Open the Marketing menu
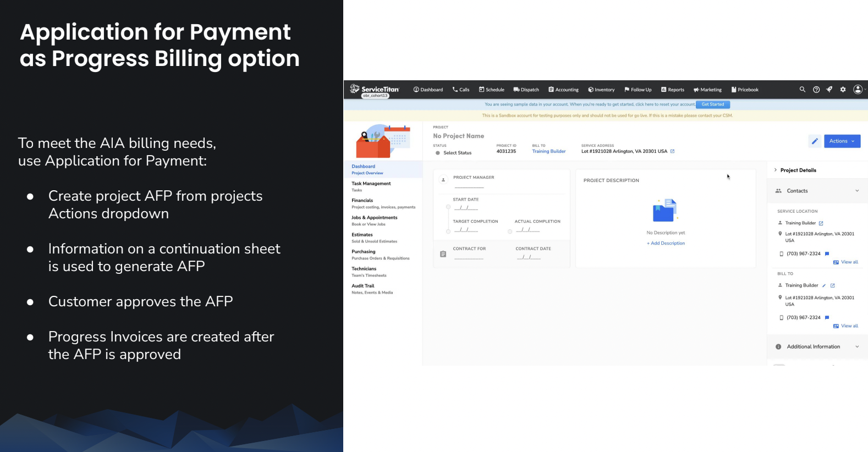 pos(707,90)
